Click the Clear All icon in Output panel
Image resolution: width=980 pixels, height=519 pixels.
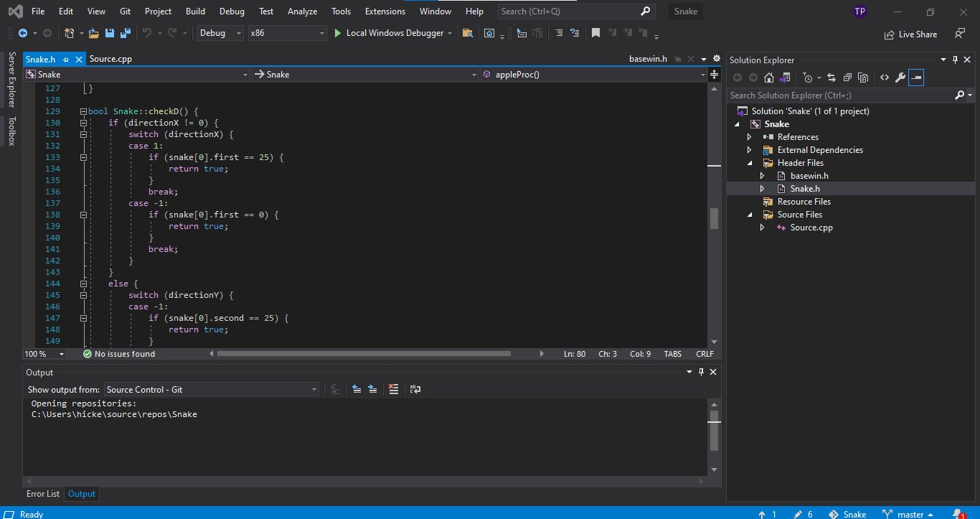tap(393, 389)
